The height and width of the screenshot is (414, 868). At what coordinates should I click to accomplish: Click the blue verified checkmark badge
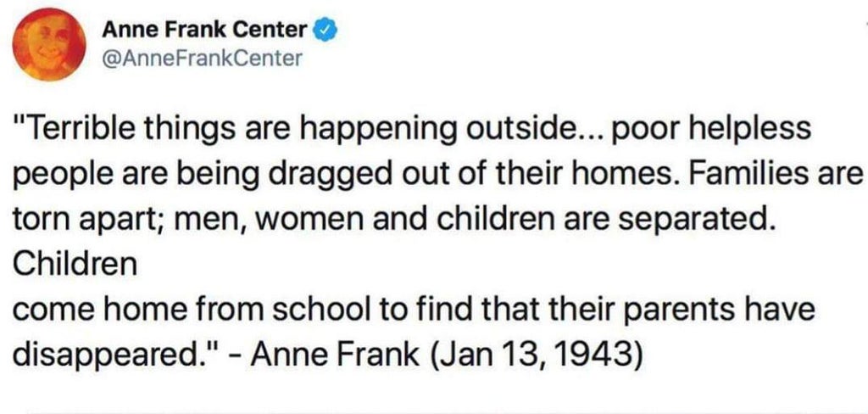click(x=325, y=31)
